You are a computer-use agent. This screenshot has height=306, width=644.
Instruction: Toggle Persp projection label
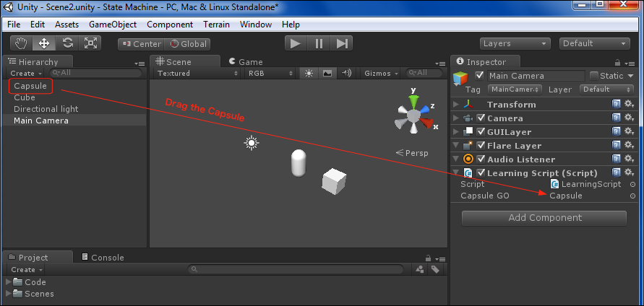pyautogui.click(x=412, y=153)
